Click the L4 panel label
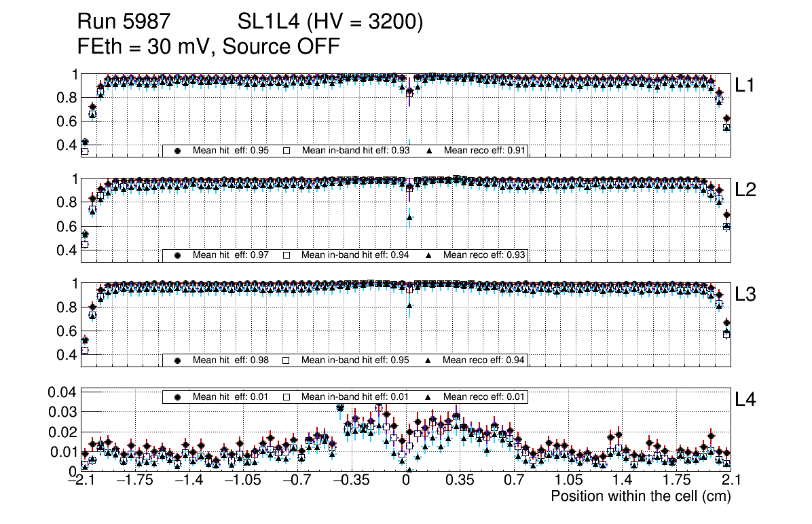 745,400
